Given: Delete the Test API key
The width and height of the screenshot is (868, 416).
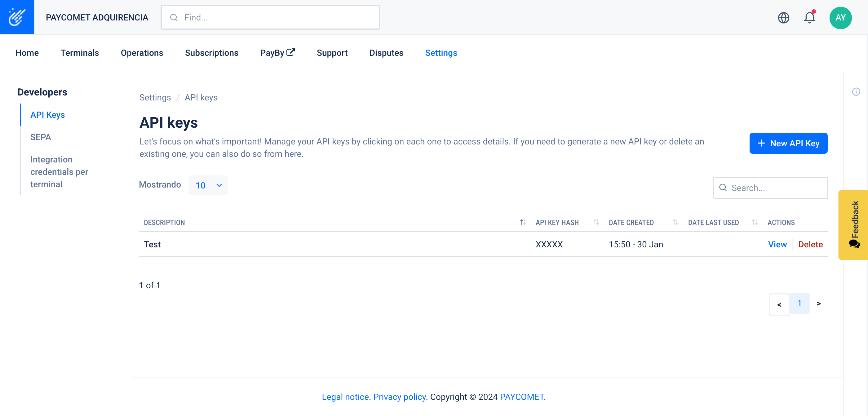Looking at the screenshot, I should point(810,244).
